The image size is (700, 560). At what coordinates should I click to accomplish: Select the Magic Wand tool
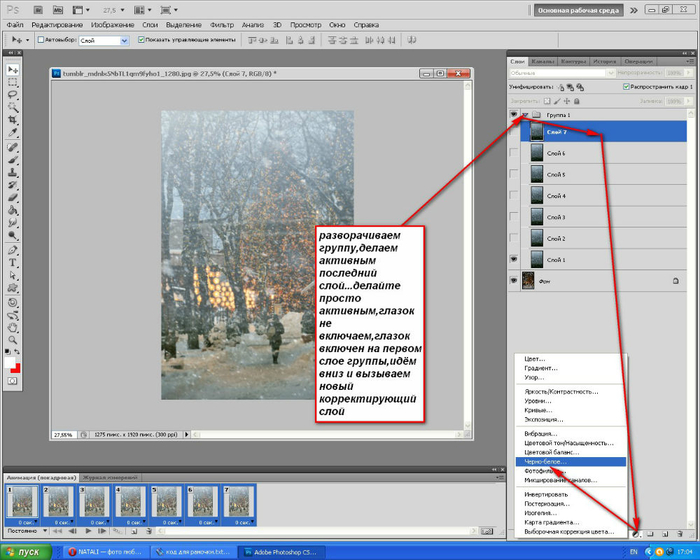pyautogui.click(x=12, y=108)
